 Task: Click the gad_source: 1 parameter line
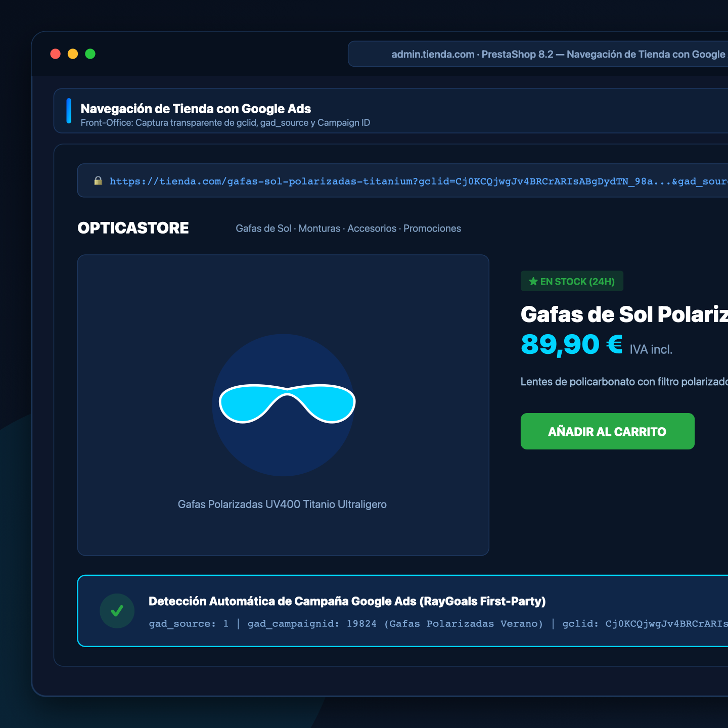[x=438, y=624]
